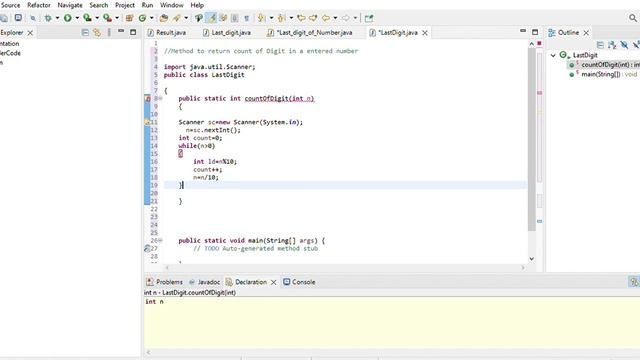Open the New Java Class dropdown arrow
The width and height of the screenshot is (640, 360).
pyautogui.click(x=151, y=18)
